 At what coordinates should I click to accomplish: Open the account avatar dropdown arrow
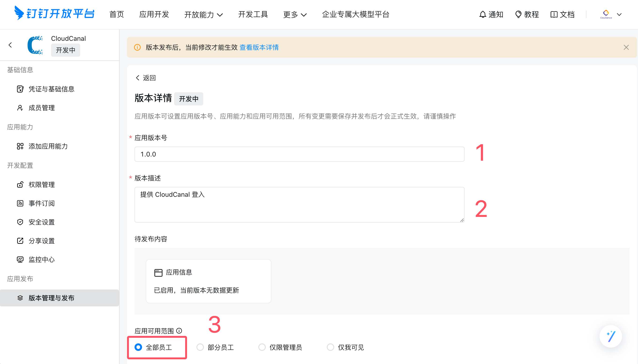[x=619, y=15]
